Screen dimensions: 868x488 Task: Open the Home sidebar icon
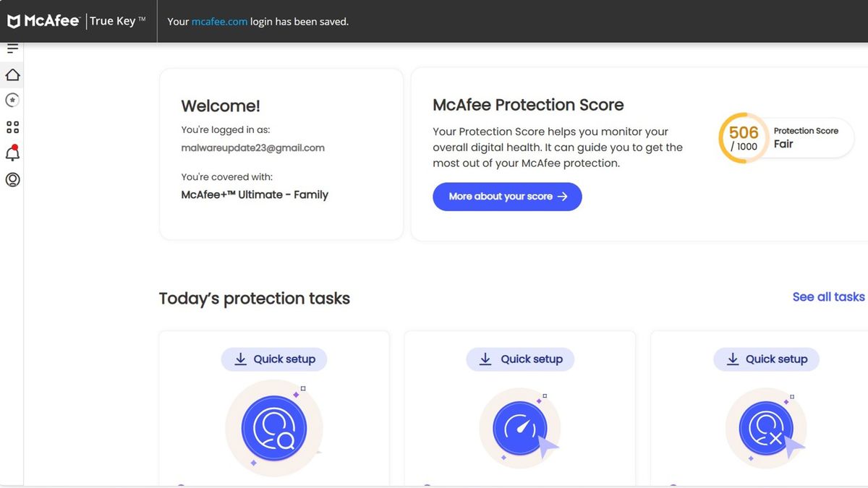pyautogui.click(x=12, y=74)
